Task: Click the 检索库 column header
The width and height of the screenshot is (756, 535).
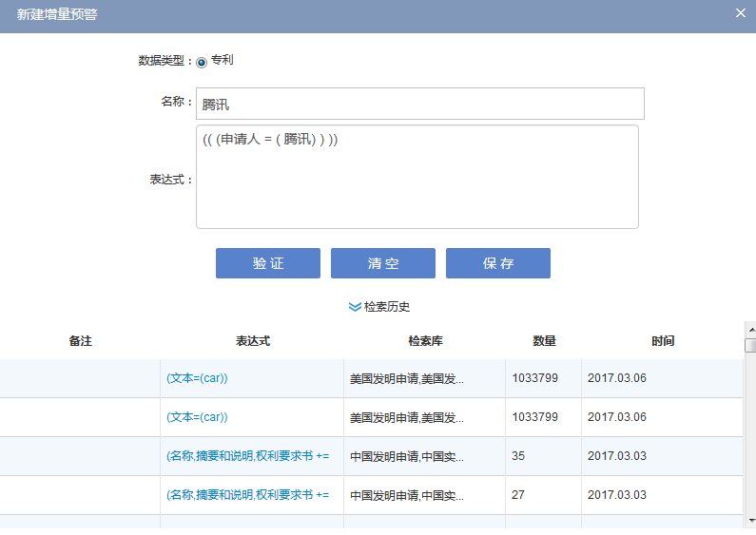Action: (x=424, y=341)
